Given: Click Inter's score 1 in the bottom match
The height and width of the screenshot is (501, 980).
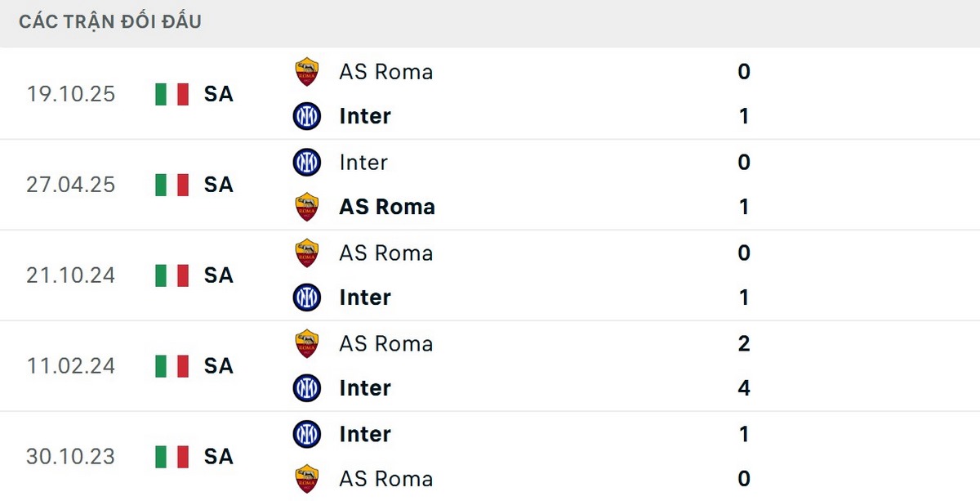Looking at the screenshot, I should pos(743,434).
